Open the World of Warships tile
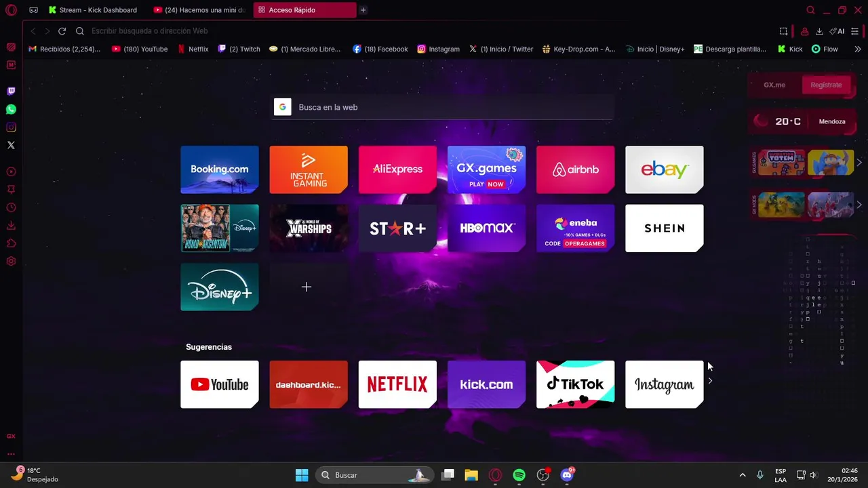Screen dimensions: 868x488 click(x=309, y=228)
